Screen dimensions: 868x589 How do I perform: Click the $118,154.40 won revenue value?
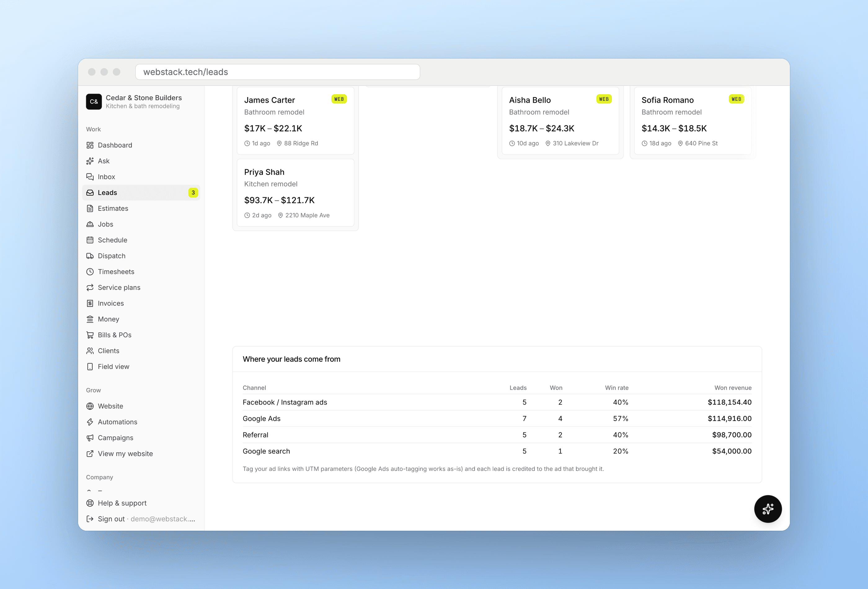pos(729,402)
